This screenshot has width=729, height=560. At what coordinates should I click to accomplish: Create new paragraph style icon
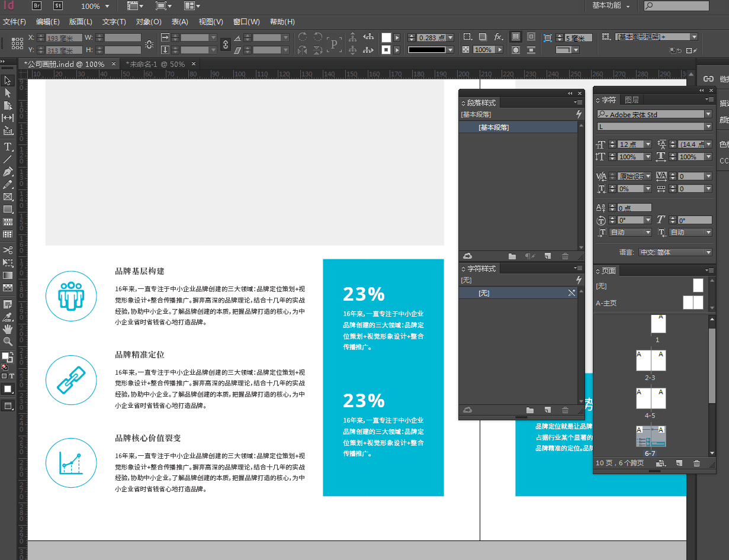click(x=548, y=256)
